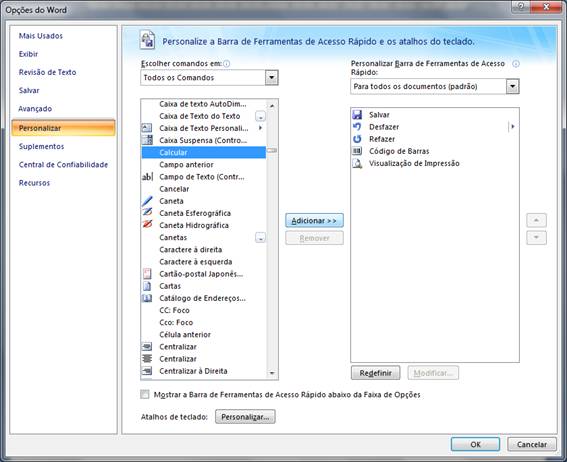
Task: Click the first Centralizar icon
Action: (147, 347)
